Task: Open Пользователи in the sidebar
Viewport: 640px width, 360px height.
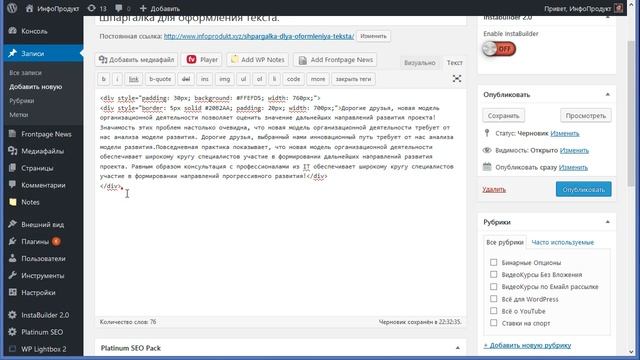Action: tap(43, 258)
